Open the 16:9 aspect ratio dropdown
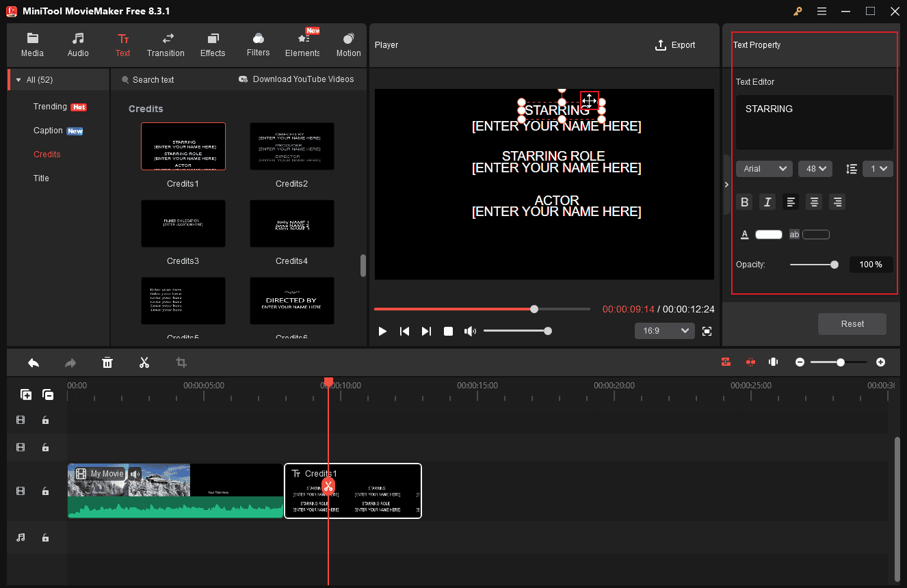 pos(663,330)
